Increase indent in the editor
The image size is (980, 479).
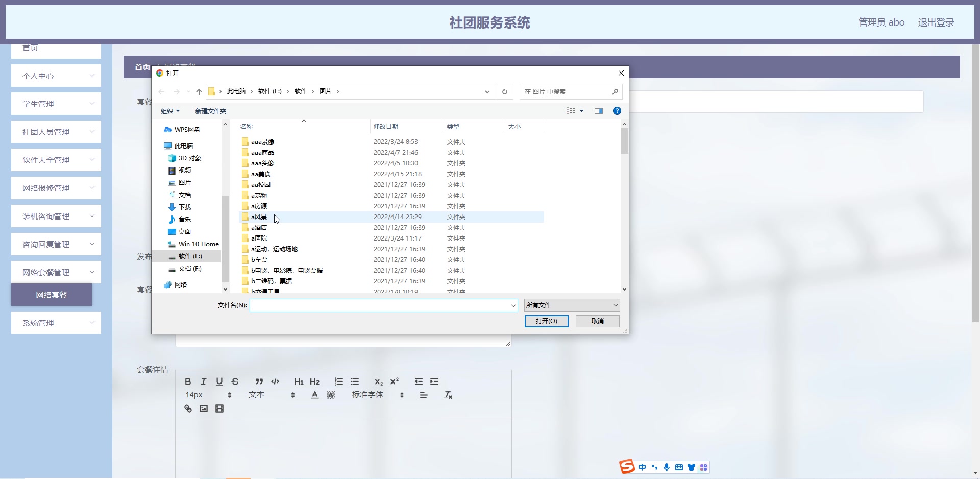click(434, 381)
